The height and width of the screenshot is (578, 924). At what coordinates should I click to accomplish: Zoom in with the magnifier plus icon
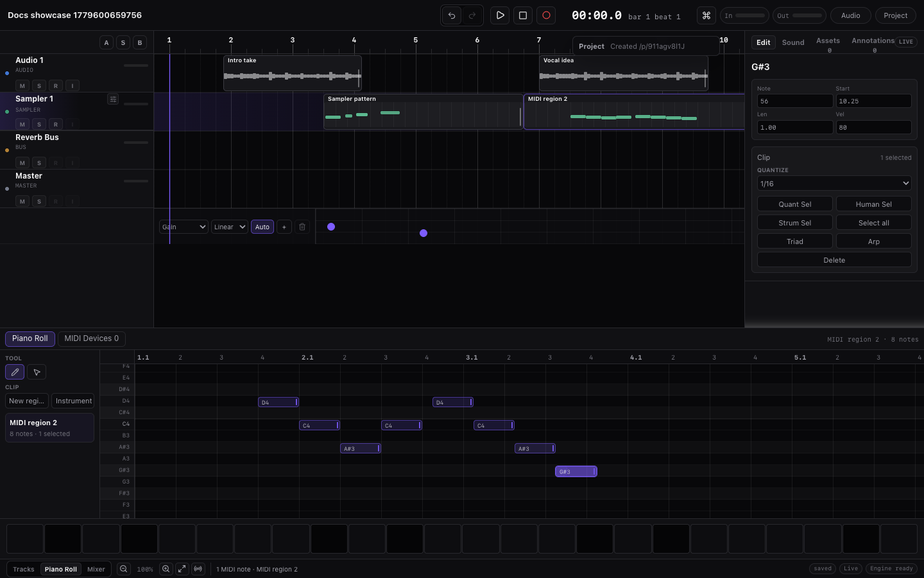tap(166, 569)
